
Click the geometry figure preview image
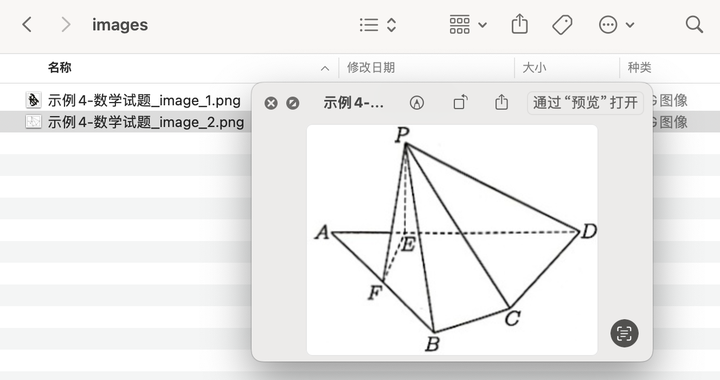click(452, 240)
